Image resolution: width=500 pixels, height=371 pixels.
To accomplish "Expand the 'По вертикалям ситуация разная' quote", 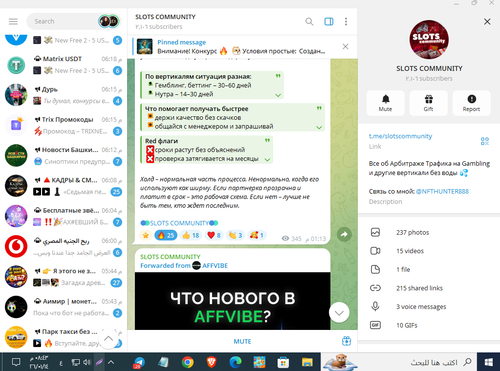I will tap(278, 95).
